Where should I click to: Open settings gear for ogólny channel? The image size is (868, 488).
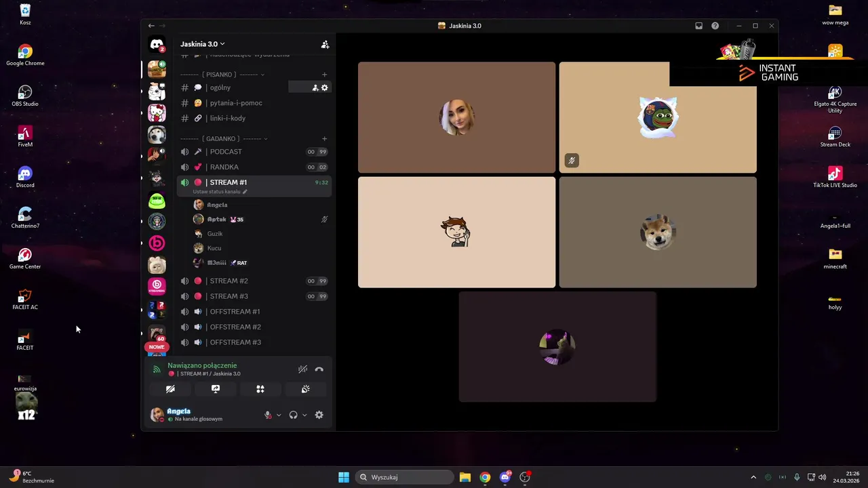[x=324, y=87]
